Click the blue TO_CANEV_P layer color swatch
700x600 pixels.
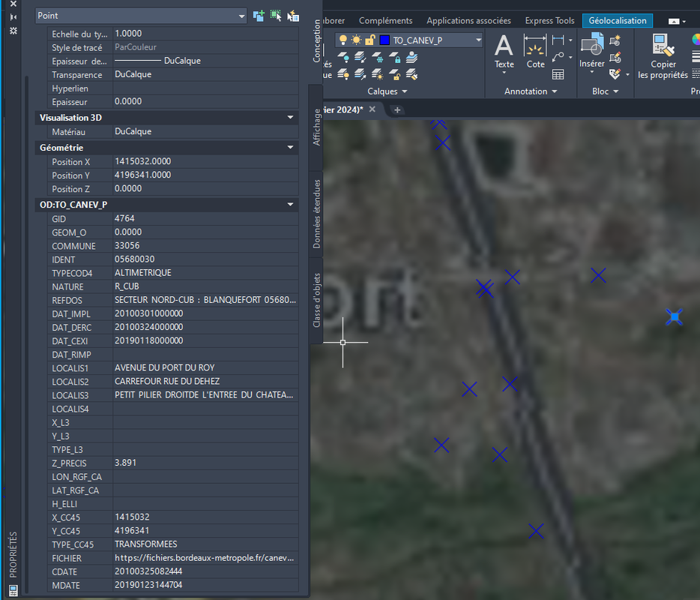(384, 40)
